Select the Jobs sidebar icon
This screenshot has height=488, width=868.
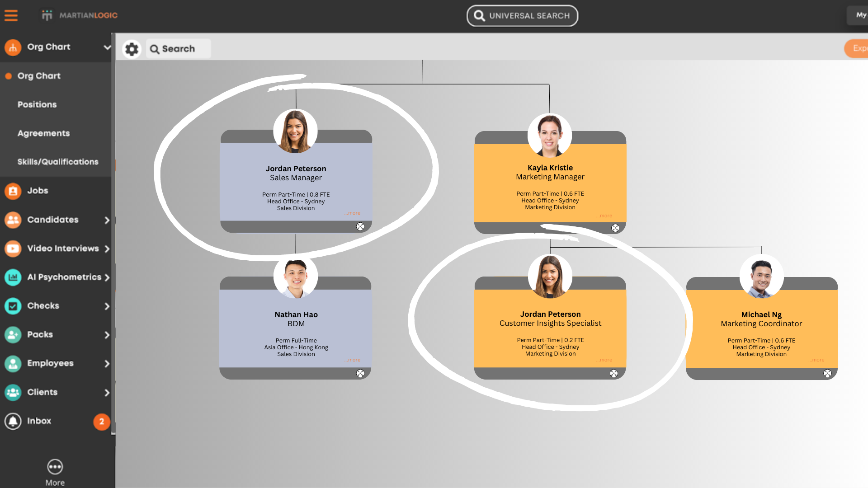12,191
